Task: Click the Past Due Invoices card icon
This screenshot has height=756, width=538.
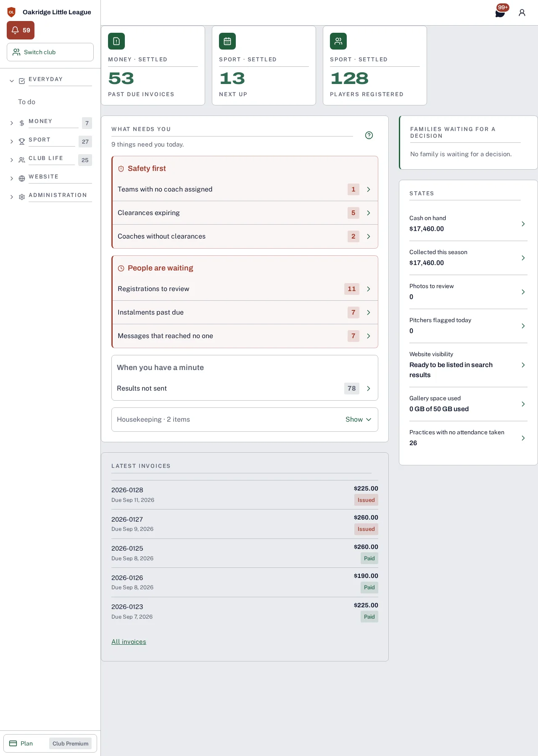Action: pyautogui.click(x=116, y=41)
